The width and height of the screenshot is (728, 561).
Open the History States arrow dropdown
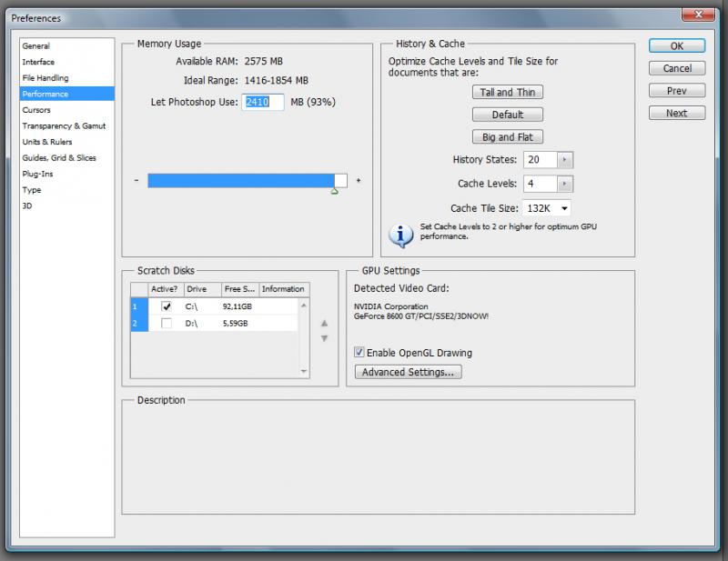point(564,160)
